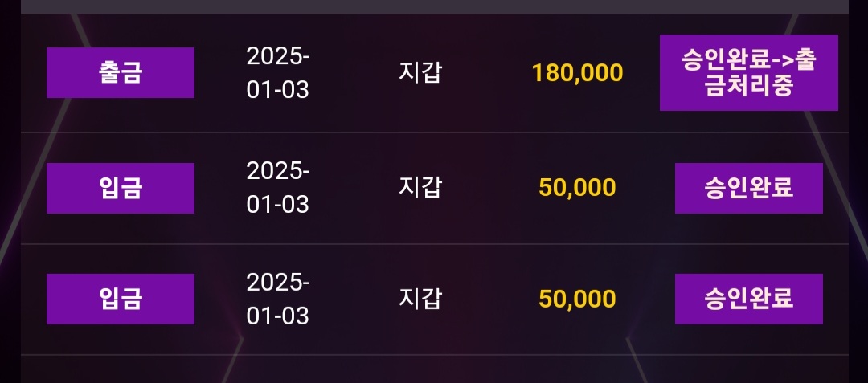Select the date in the 출금 row
The width and height of the screenshot is (868, 383).
(278, 73)
